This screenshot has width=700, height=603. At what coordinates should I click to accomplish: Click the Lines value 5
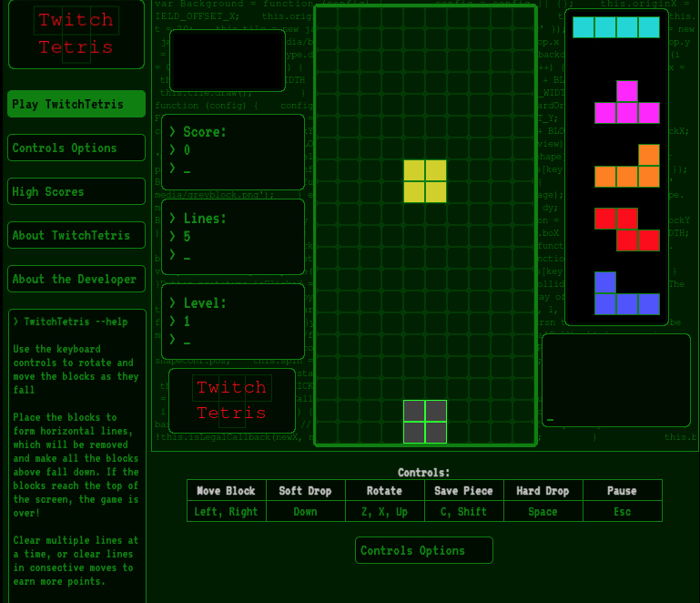point(187,236)
